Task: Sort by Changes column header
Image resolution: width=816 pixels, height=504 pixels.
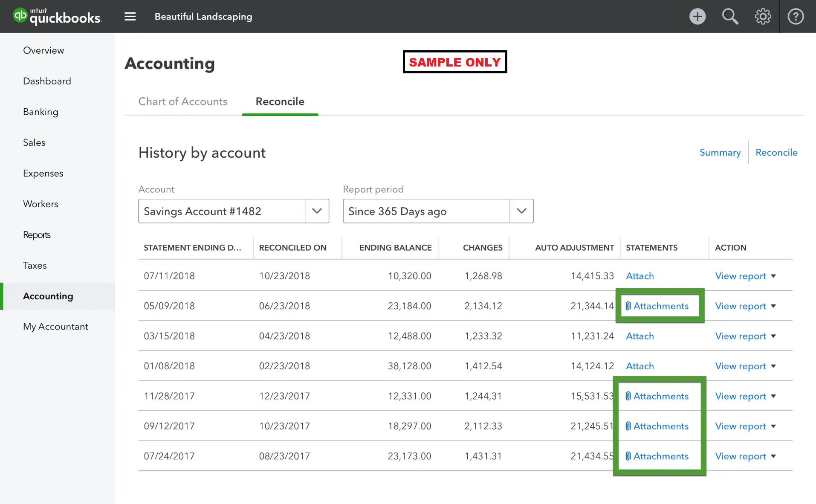Action: click(483, 248)
